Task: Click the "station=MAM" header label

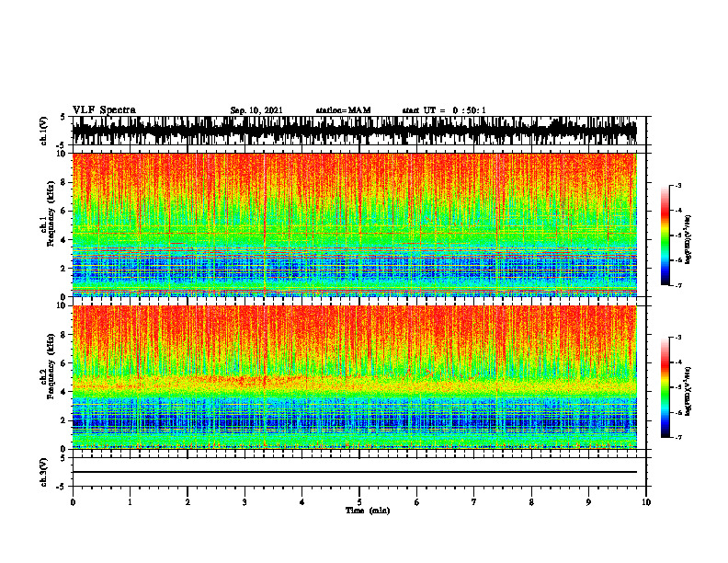Action: click(x=343, y=110)
